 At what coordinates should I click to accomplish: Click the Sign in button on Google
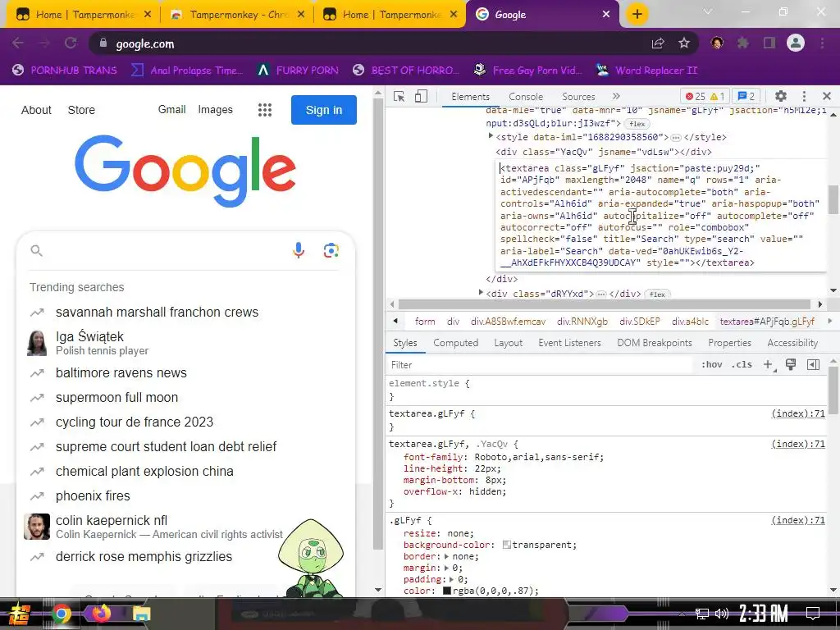[323, 110]
